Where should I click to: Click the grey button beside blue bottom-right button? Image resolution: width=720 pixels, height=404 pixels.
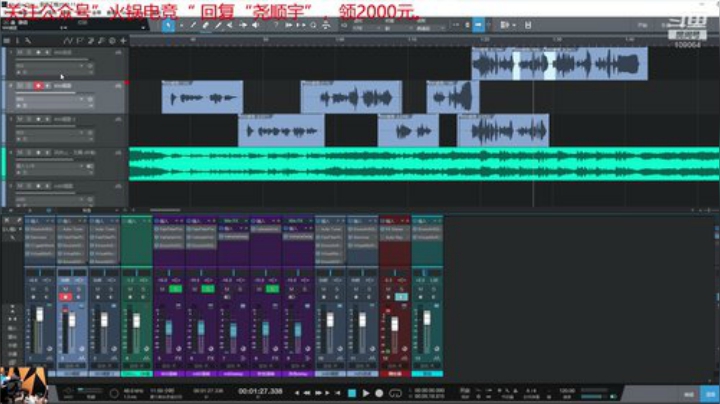[689, 394]
